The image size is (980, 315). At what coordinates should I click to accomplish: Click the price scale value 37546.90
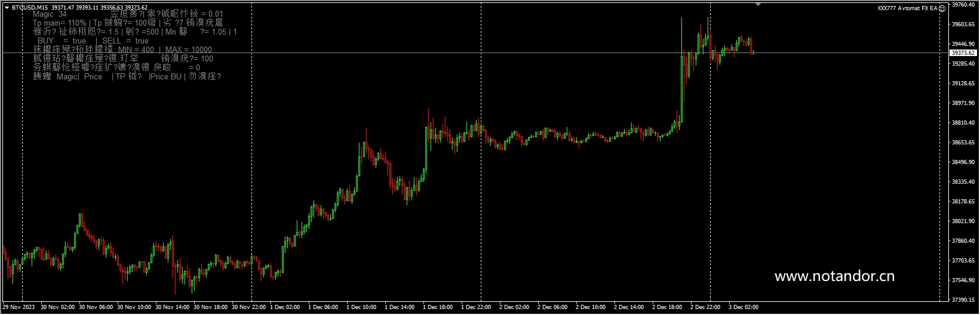pyautogui.click(x=963, y=280)
